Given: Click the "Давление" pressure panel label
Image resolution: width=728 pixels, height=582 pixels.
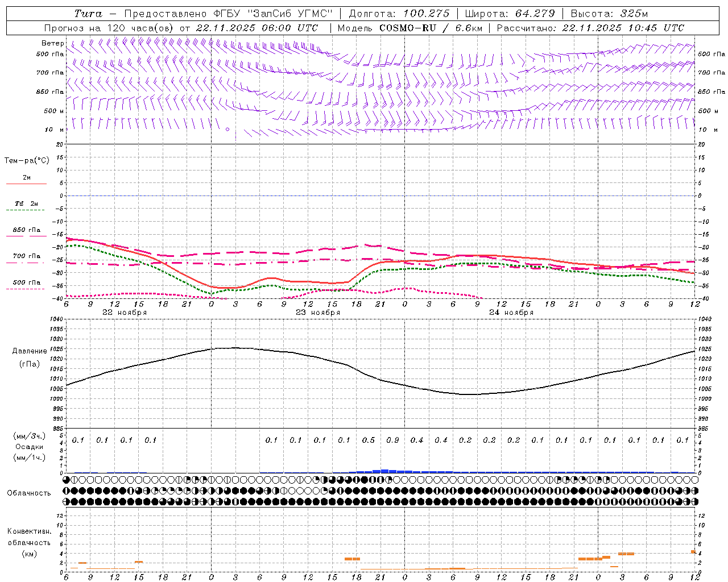Looking at the screenshot, I should click(x=30, y=351).
